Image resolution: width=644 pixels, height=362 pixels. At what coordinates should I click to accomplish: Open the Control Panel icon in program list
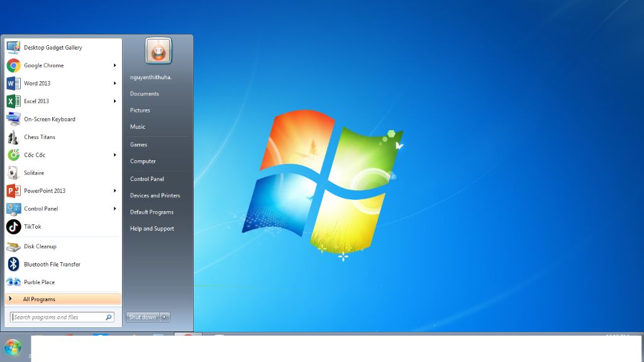14,209
